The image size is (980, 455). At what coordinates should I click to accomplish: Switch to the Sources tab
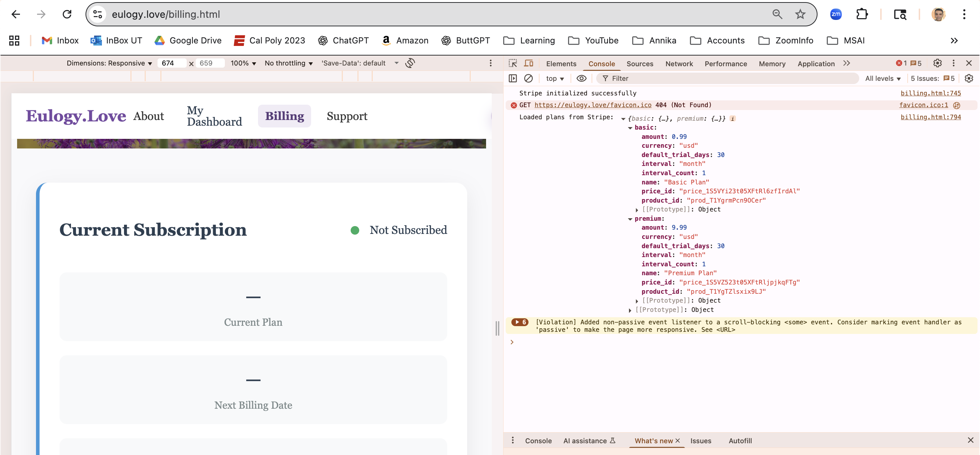click(640, 64)
